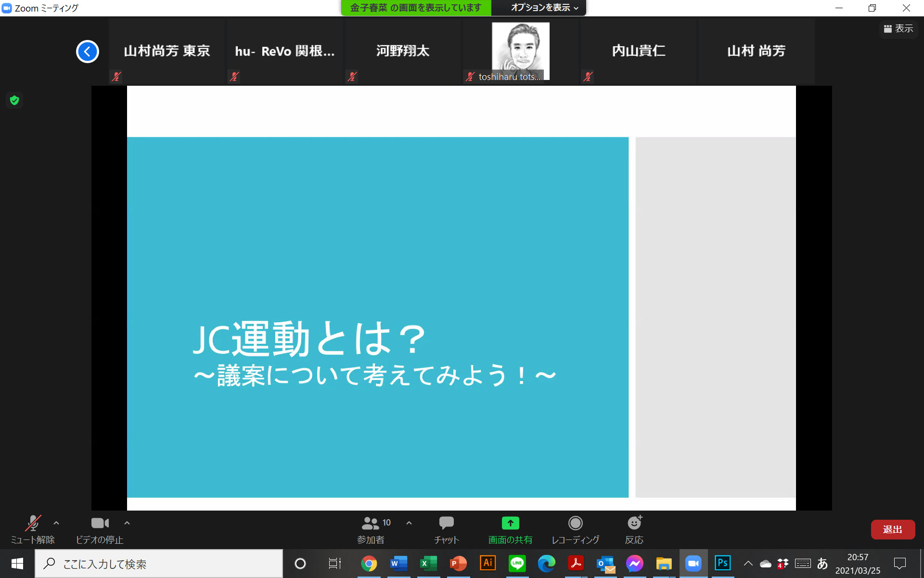Image resolution: width=924 pixels, height=578 pixels.
Task: Stop video (ビデオの停止) camera toggle
Action: point(100,529)
